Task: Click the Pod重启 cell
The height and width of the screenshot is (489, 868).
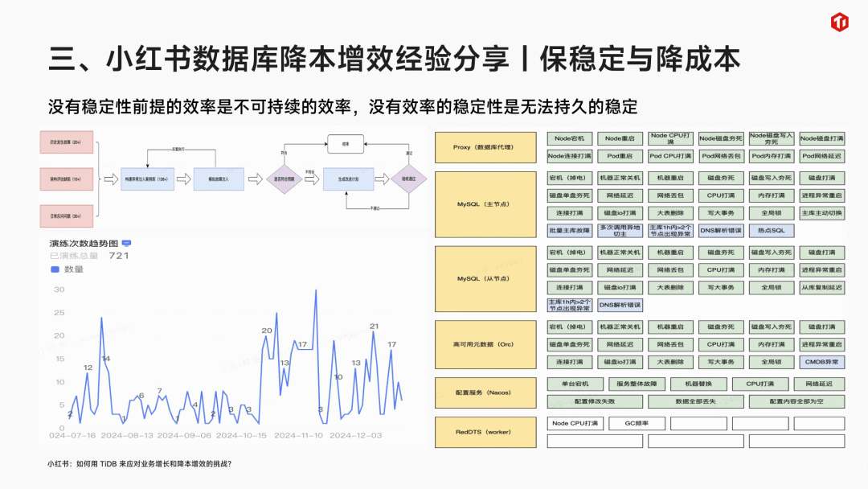Action: coord(620,156)
